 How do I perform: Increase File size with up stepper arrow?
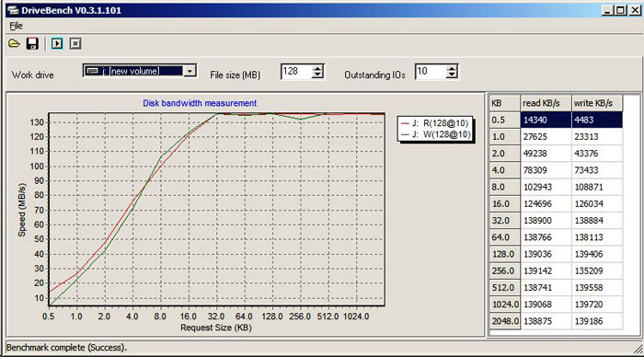click(317, 68)
